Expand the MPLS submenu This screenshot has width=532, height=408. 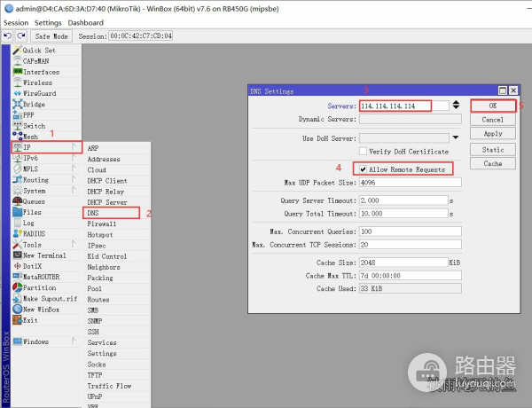pyautogui.click(x=47, y=169)
